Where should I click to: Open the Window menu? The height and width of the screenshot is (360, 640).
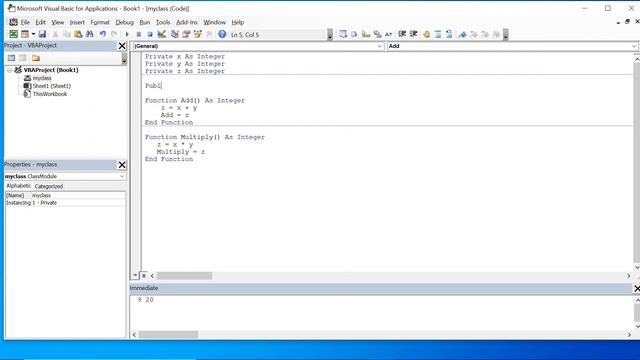(214, 22)
